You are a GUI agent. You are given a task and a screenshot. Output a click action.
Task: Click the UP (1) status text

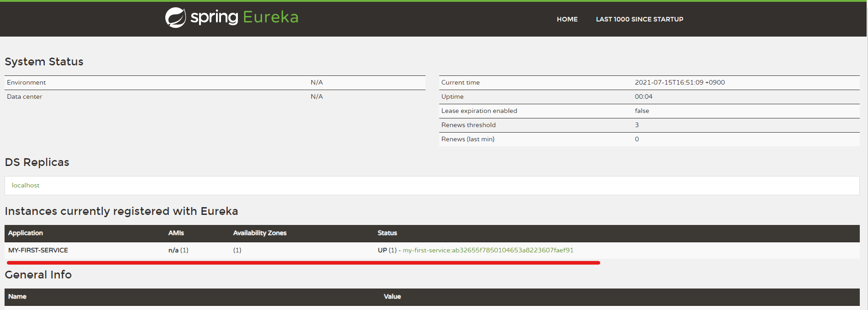387,250
